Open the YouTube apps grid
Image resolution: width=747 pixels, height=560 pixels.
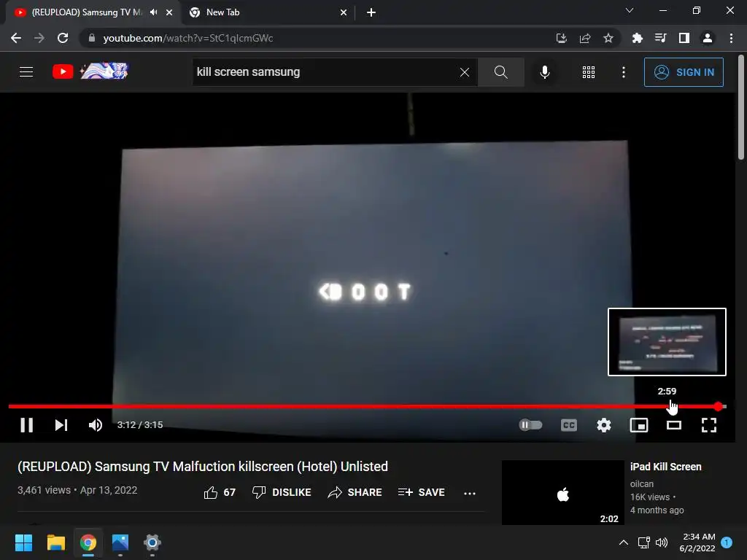(x=589, y=72)
